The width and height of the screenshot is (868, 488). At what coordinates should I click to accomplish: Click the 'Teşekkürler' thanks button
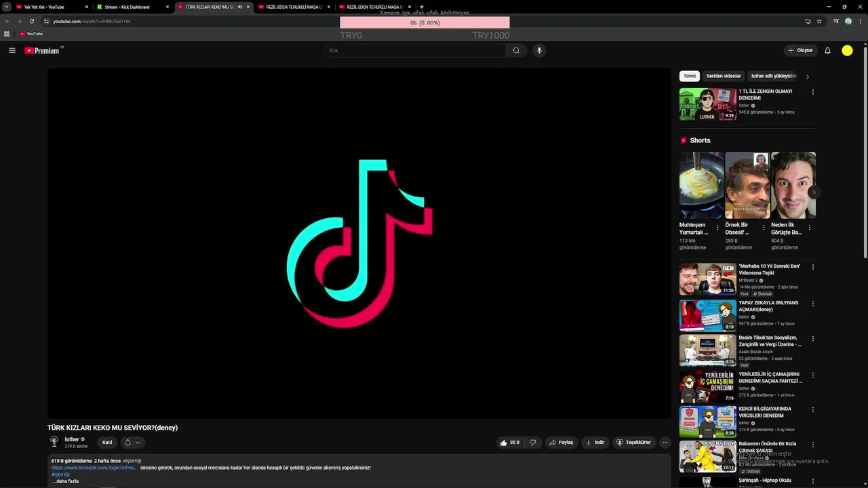pos(633,443)
